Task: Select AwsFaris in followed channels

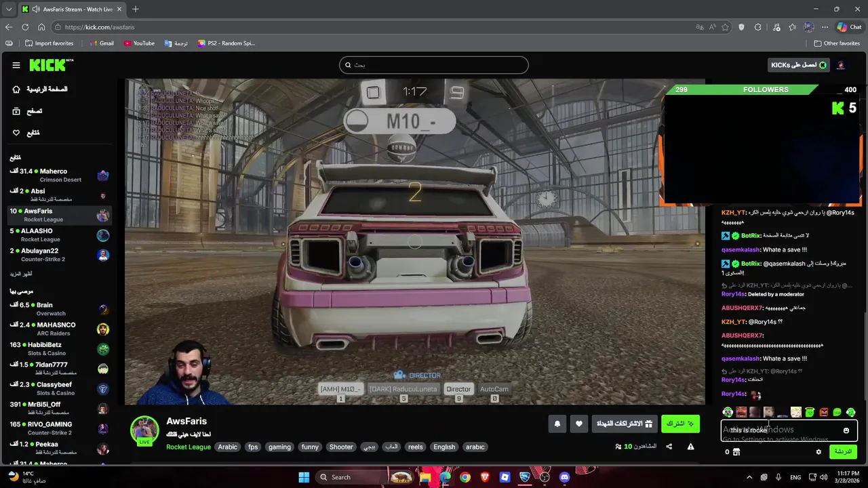Action: tap(60, 215)
